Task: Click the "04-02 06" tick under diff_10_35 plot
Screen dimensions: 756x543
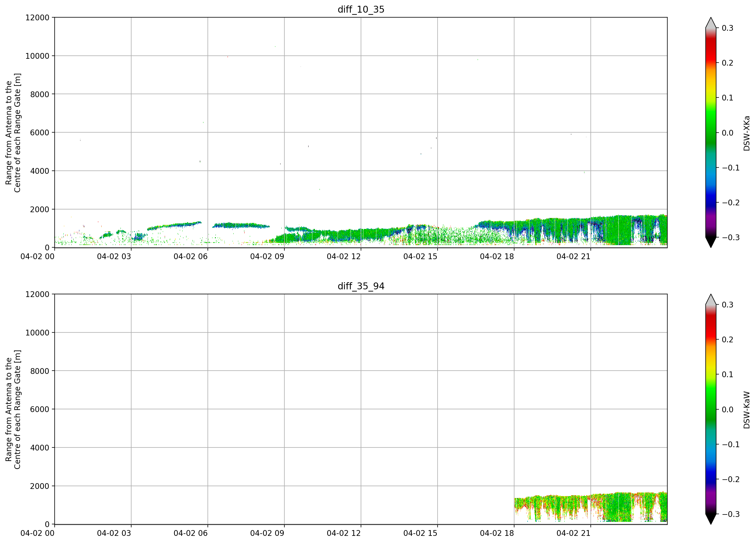Action: [191, 256]
